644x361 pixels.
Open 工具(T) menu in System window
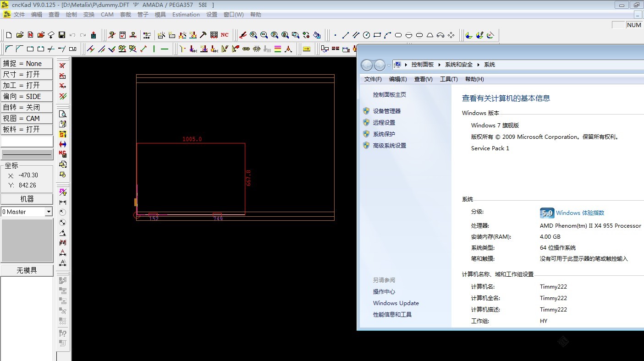[x=449, y=79]
